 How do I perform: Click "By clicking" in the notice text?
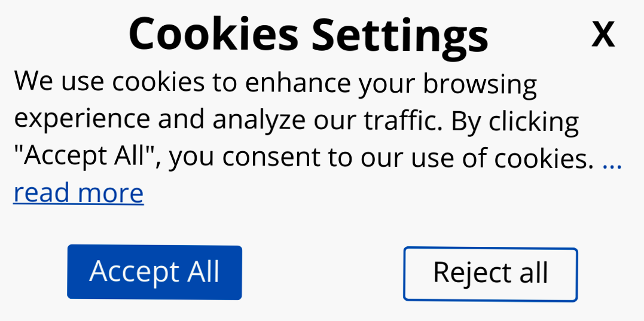click(515, 121)
